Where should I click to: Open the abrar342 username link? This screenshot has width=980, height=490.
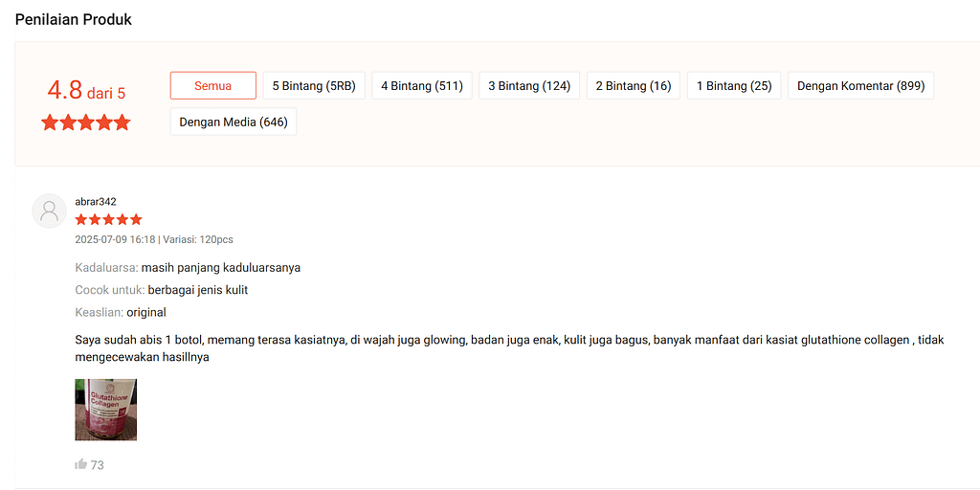click(96, 201)
